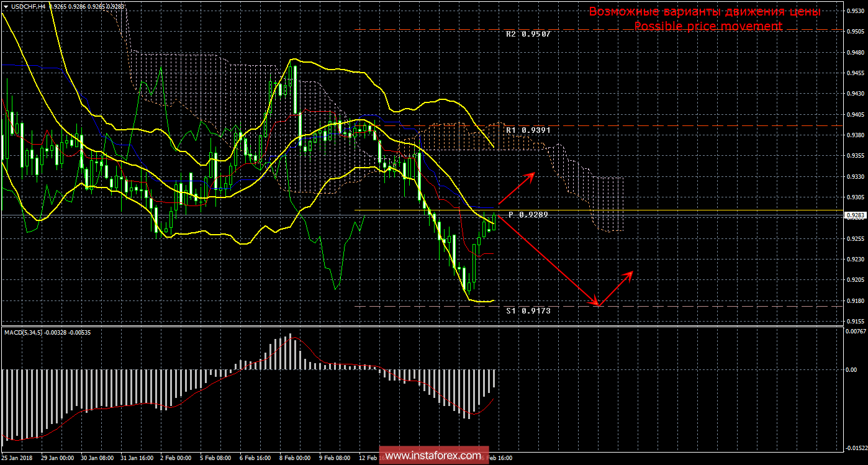Click the 0.00 level on MACD axis

(x=851, y=370)
